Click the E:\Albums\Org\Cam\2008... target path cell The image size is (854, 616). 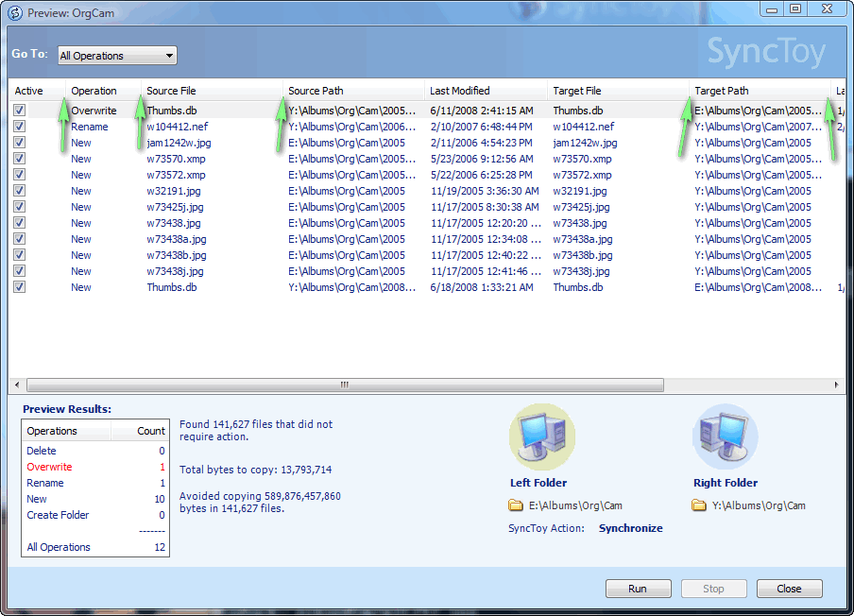(x=759, y=287)
